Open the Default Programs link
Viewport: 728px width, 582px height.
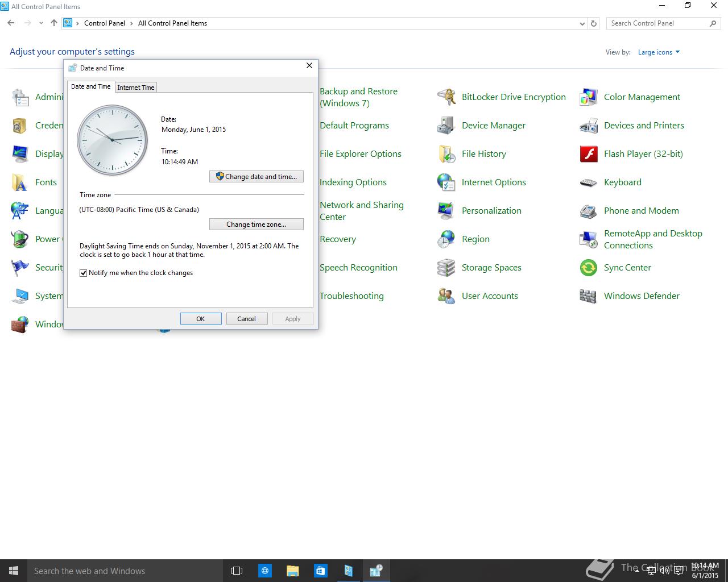(x=354, y=126)
